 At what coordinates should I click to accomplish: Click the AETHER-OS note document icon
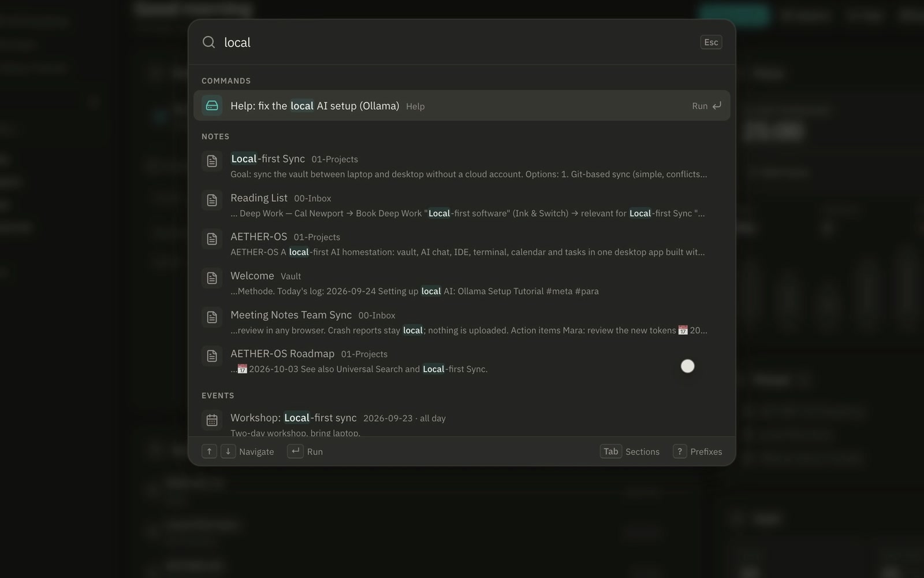[x=212, y=239]
